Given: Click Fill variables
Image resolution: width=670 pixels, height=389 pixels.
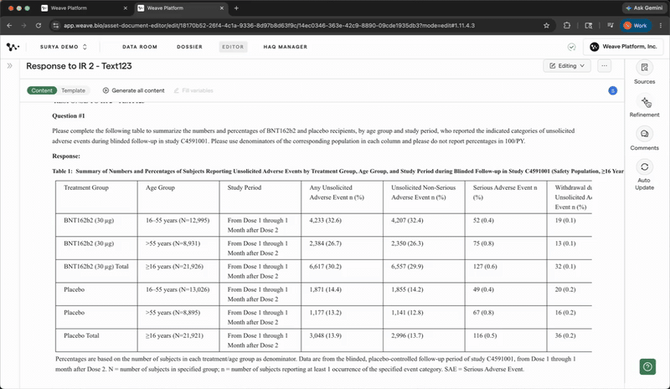Looking at the screenshot, I should point(194,90).
